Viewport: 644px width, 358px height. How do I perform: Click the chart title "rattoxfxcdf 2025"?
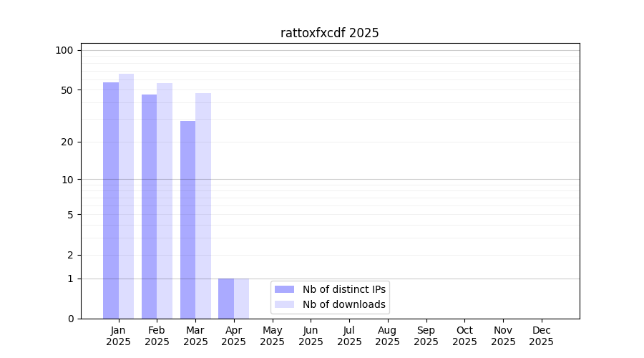click(329, 33)
